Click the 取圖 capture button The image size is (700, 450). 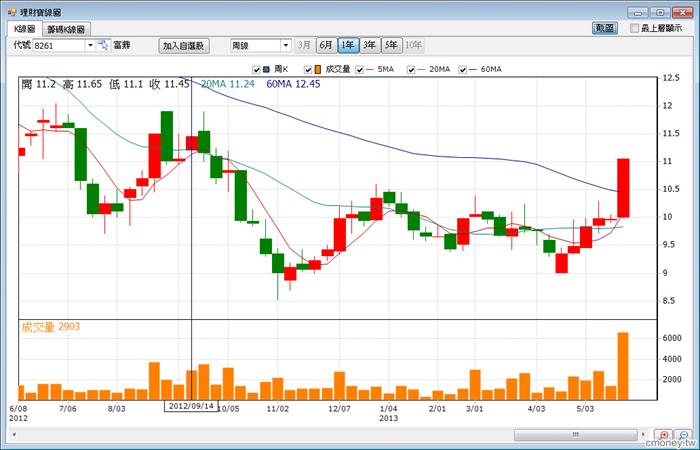[x=605, y=29]
